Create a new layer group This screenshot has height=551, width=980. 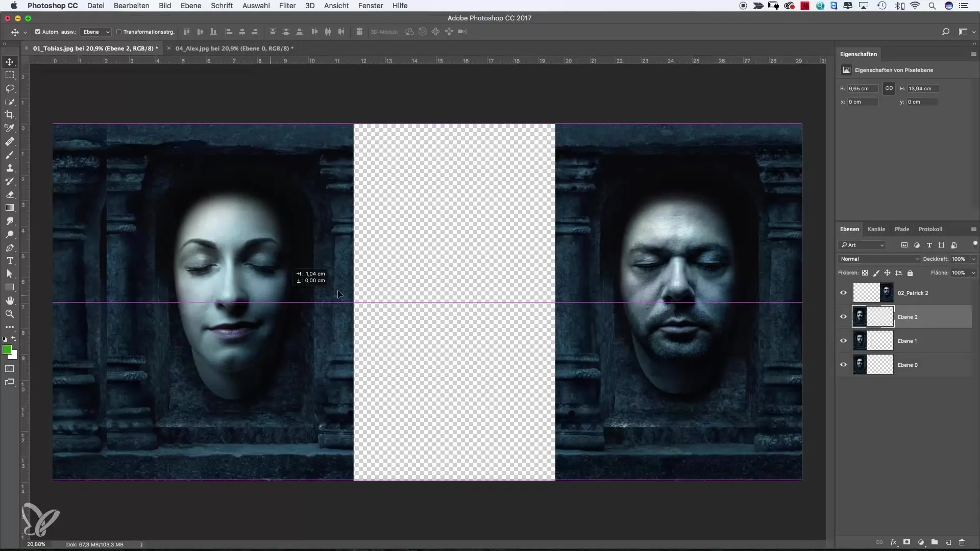[x=935, y=542]
